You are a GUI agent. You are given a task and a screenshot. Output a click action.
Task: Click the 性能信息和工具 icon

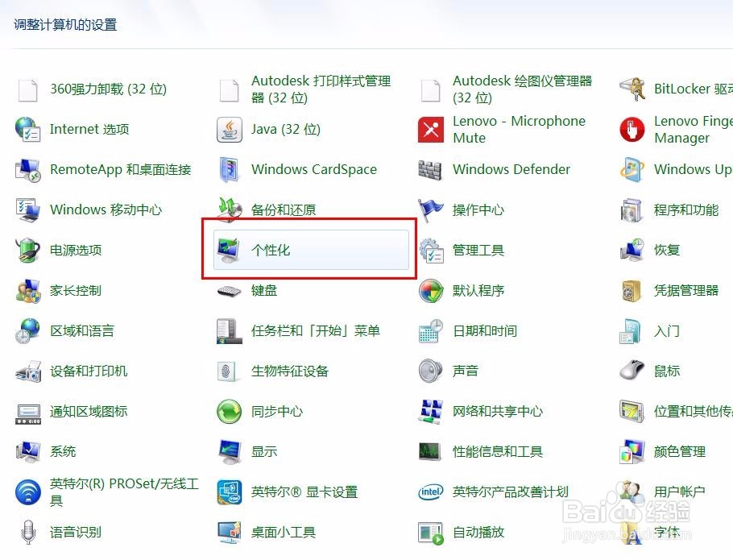[430, 452]
